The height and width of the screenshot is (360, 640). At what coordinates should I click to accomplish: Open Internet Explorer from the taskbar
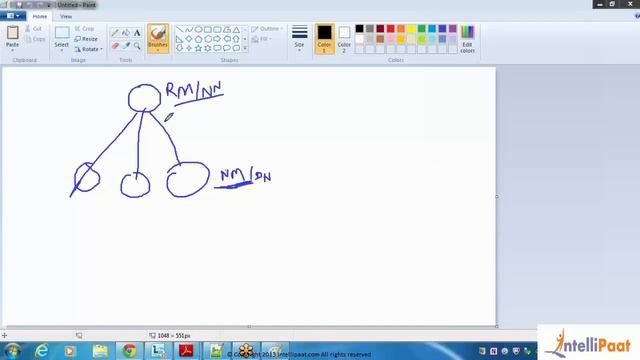pyautogui.click(x=42, y=351)
